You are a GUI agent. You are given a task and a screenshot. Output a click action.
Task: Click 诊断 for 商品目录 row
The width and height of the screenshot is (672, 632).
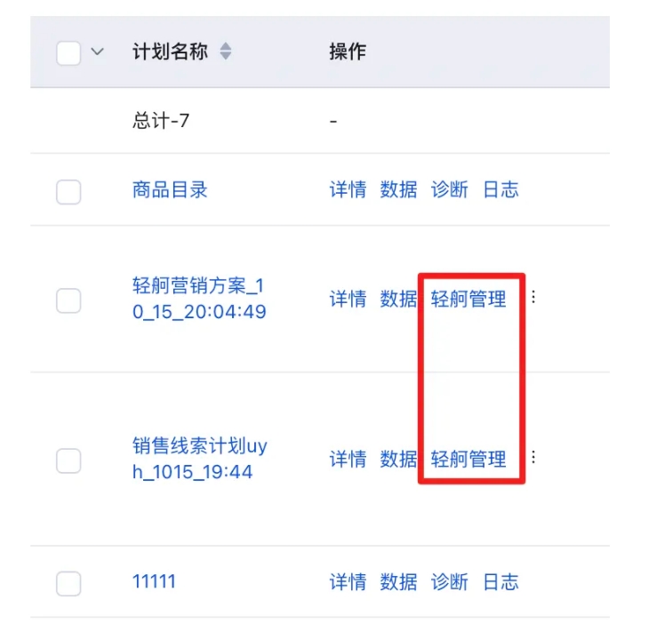[450, 190]
